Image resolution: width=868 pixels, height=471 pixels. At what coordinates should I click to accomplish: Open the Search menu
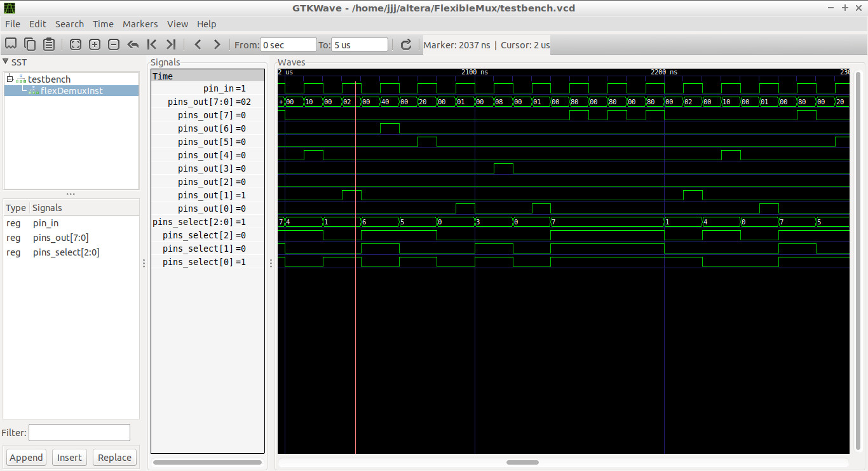tap(69, 24)
